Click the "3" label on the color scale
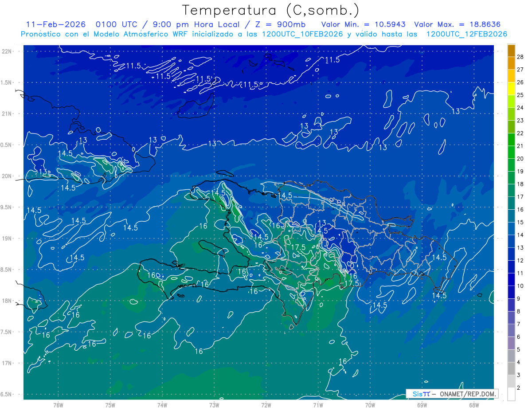 [x=519, y=375]
